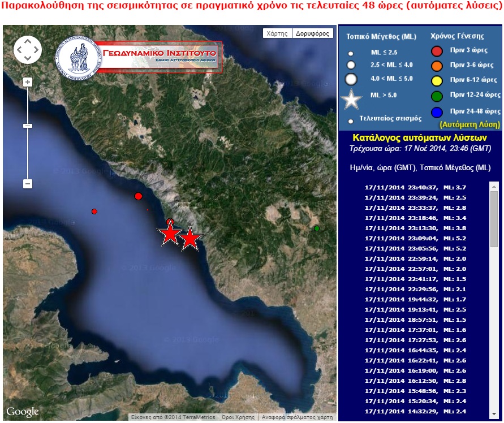Screen dimensions: 504x423
Task: Click the westernmost small red circle marker
Action: (x=94, y=212)
